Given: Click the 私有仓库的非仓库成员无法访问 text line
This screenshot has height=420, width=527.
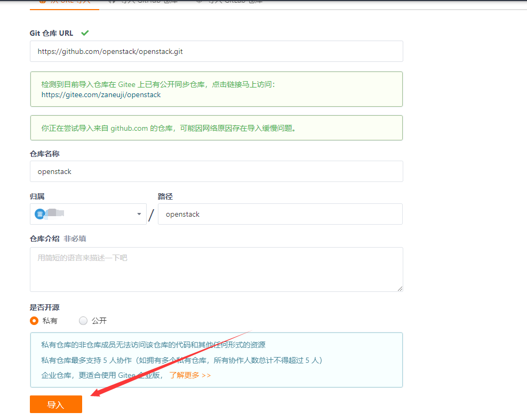Looking at the screenshot, I should 153,345.
